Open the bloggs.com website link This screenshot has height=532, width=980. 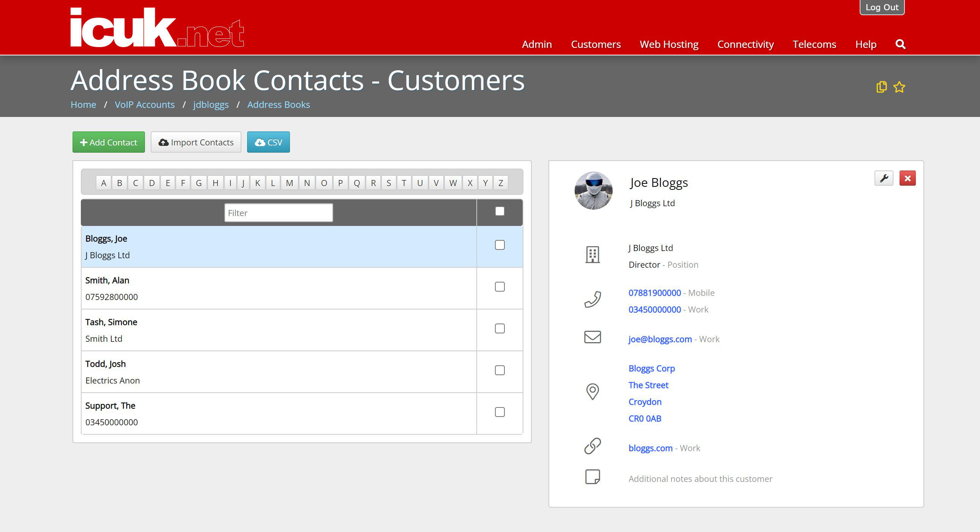(x=650, y=448)
